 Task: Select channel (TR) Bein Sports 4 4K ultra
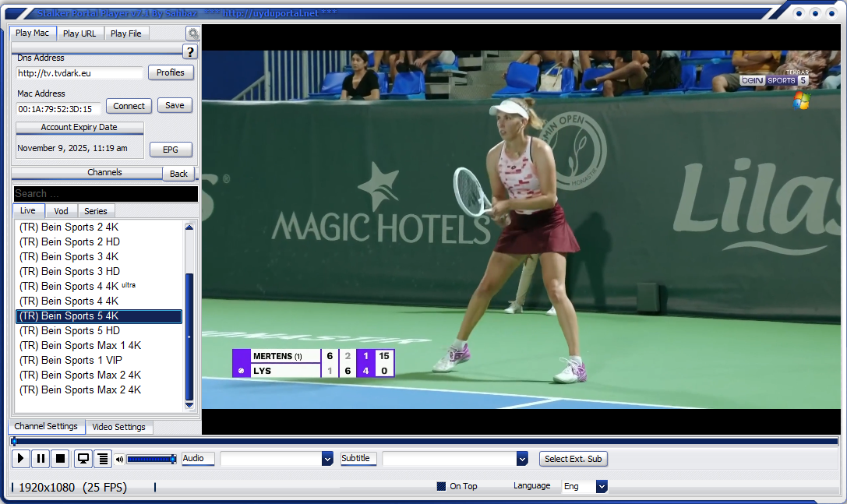pos(99,287)
